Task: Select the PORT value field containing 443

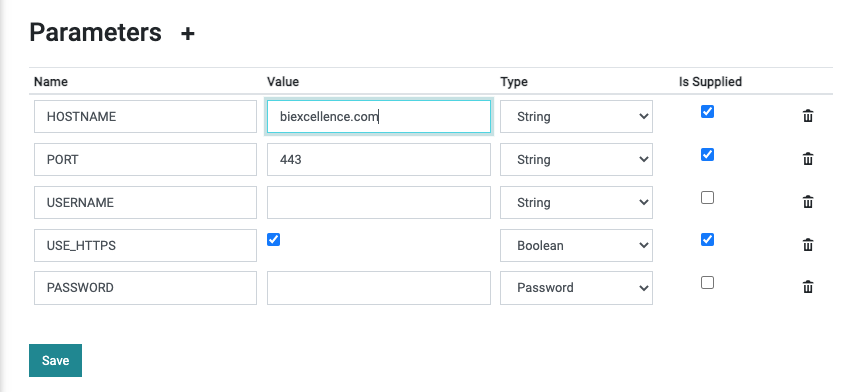Action: pyautogui.click(x=379, y=159)
